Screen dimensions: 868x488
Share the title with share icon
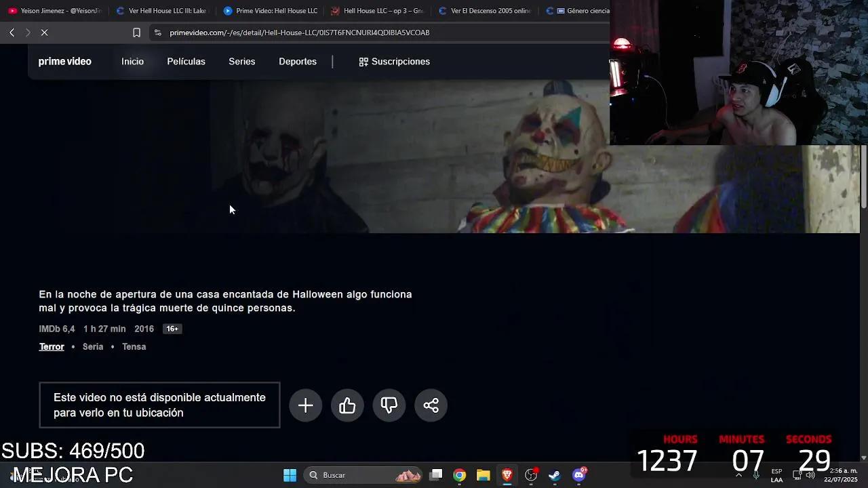tap(431, 405)
